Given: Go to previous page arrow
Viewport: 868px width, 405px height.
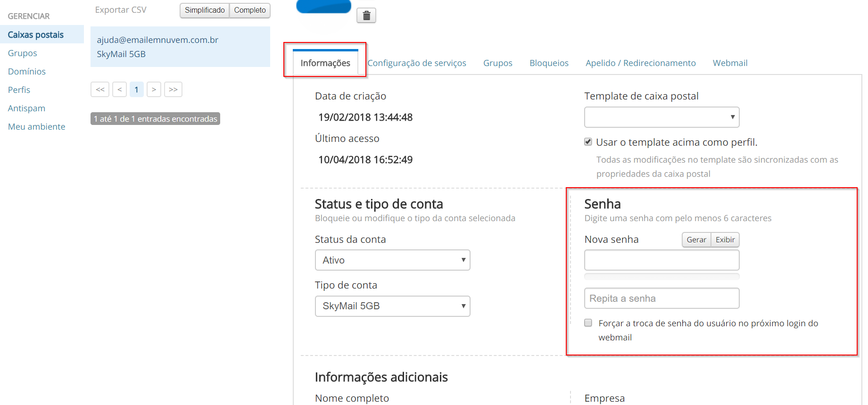Looking at the screenshot, I should pos(119,90).
